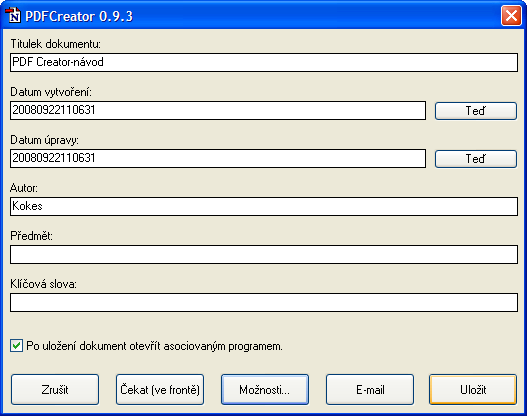Screen dimensions: 527x416
Task: Set modification date with its Teď button
Action: [x=476, y=159]
